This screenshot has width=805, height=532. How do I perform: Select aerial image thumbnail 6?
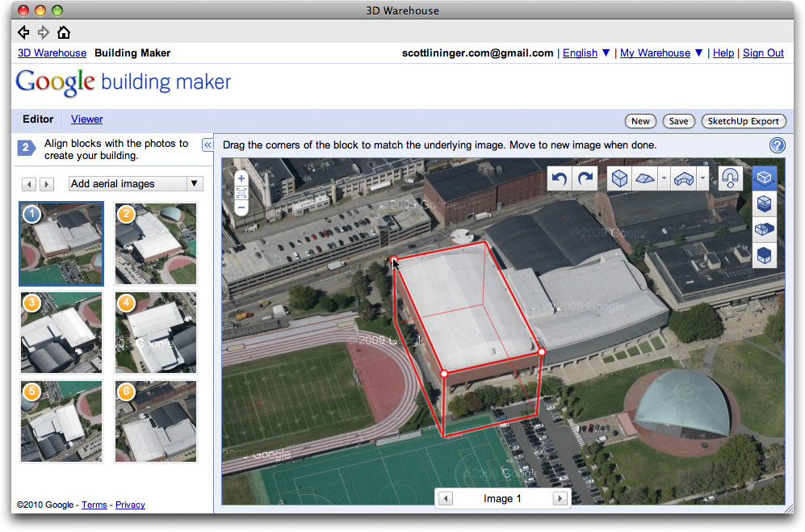click(156, 421)
